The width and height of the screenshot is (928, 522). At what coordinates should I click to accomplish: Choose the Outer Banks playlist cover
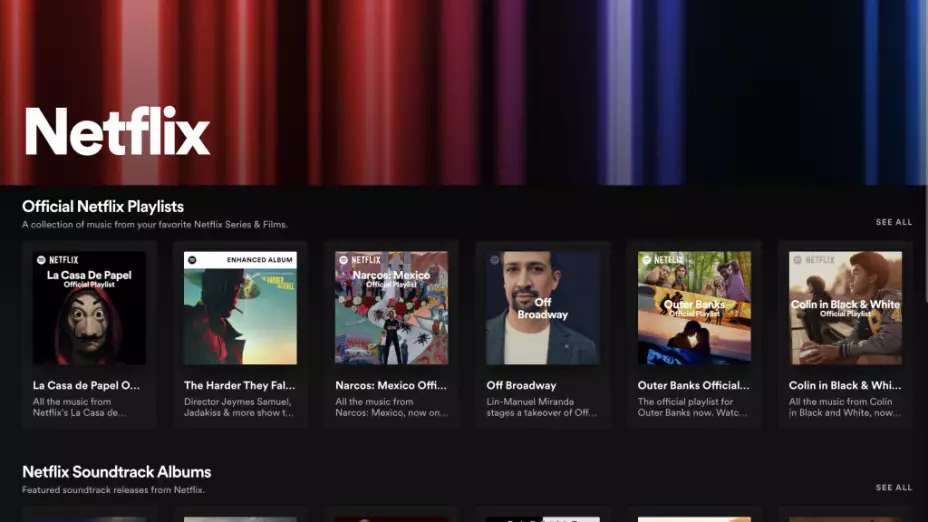pos(694,308)
